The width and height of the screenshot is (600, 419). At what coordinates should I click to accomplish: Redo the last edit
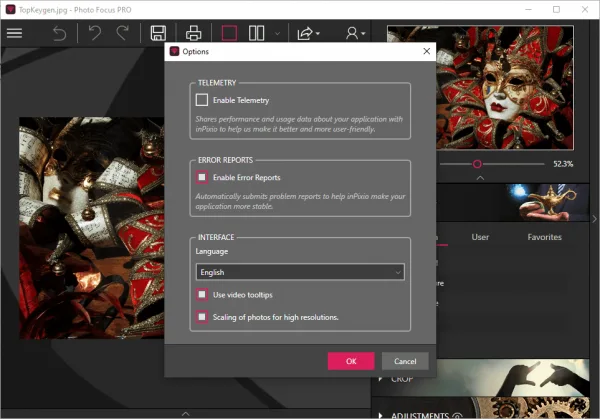pos(122,33)
